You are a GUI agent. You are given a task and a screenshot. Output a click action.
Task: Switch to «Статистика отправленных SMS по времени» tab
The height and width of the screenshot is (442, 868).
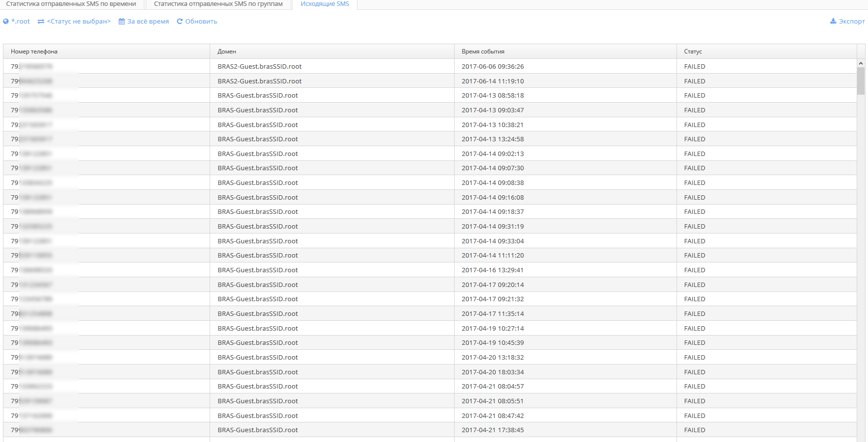(71, 4)
